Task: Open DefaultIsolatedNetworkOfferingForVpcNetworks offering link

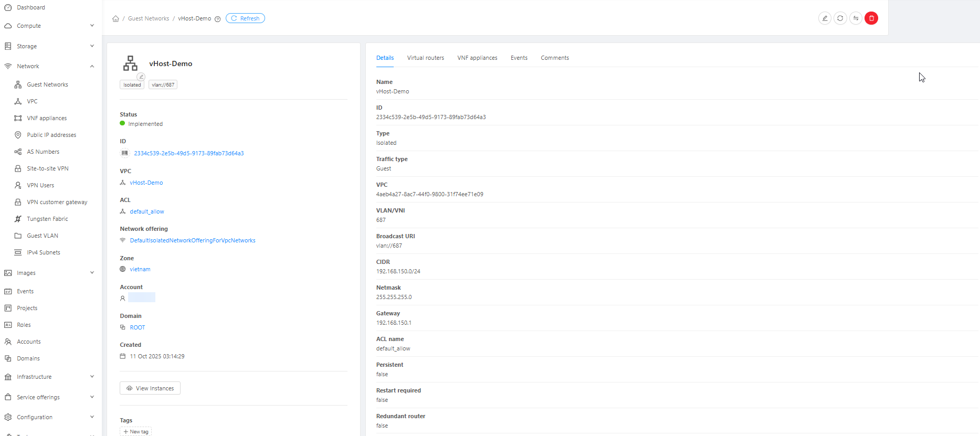Action: [193, 240]
